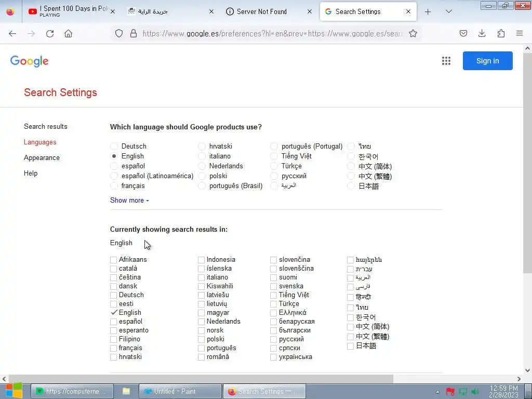Open the Pocket save icon
Screen dimensions: 532x399
(463, 33)
